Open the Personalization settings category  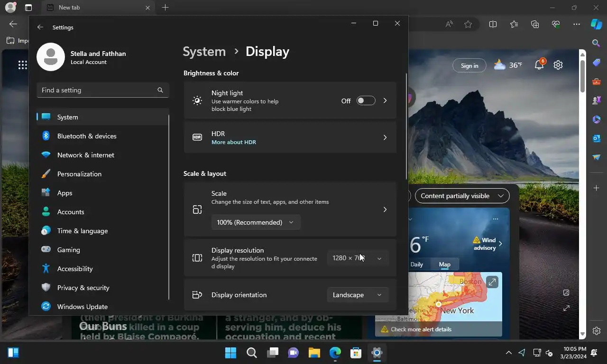click(x=79, y=174)
